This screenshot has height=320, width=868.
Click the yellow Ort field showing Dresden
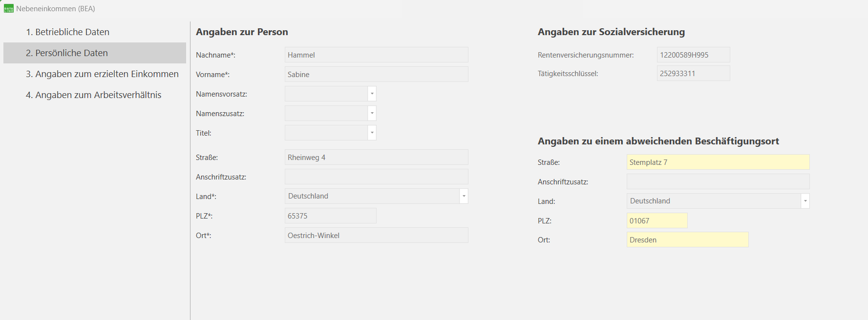[687, 240]
